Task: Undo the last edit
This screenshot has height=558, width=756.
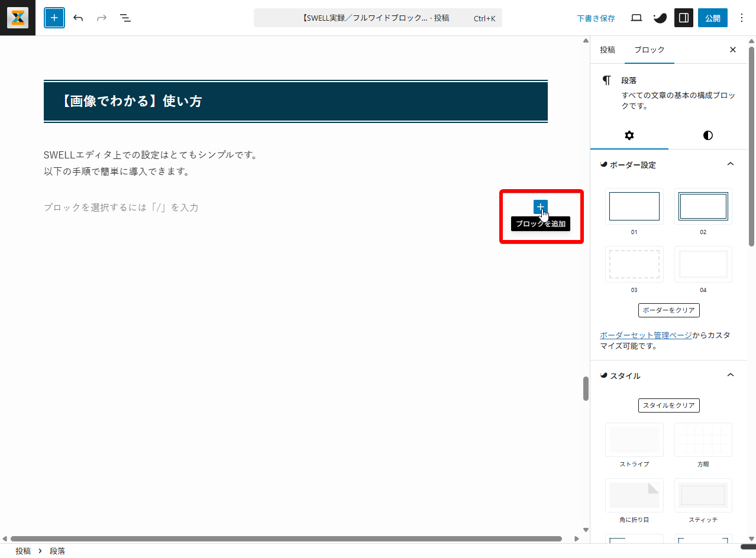Action: coord(78,18)
